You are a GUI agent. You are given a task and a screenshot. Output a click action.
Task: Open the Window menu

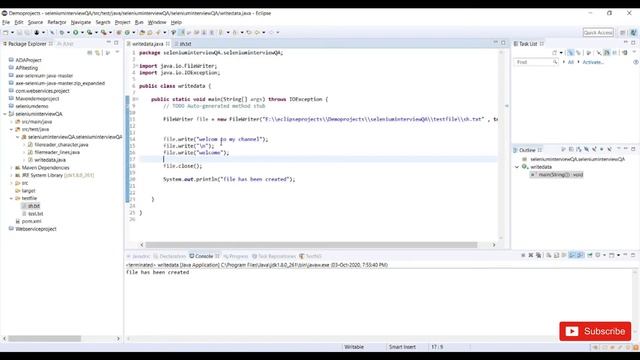(157, 22)
